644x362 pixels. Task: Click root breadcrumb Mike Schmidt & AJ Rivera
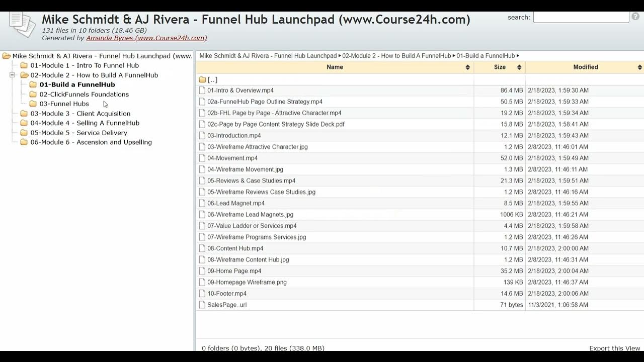pyautogui.click(x=268, y=56)
